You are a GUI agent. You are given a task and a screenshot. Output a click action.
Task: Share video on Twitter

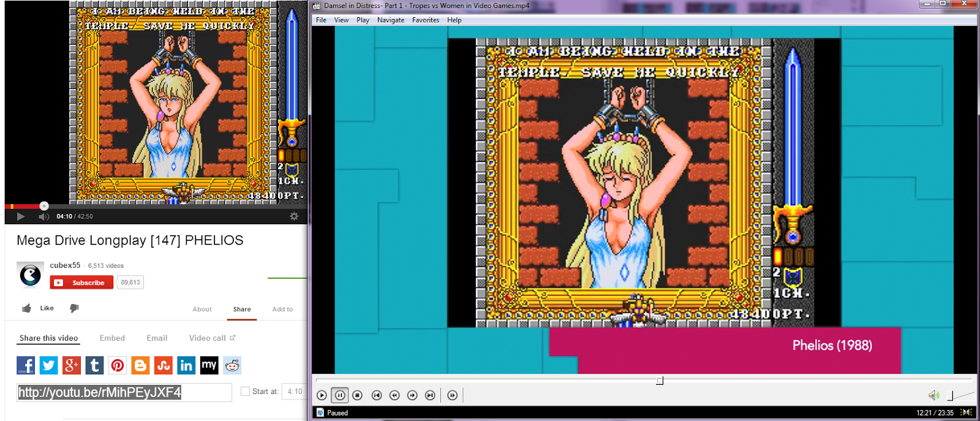[48, 366]
